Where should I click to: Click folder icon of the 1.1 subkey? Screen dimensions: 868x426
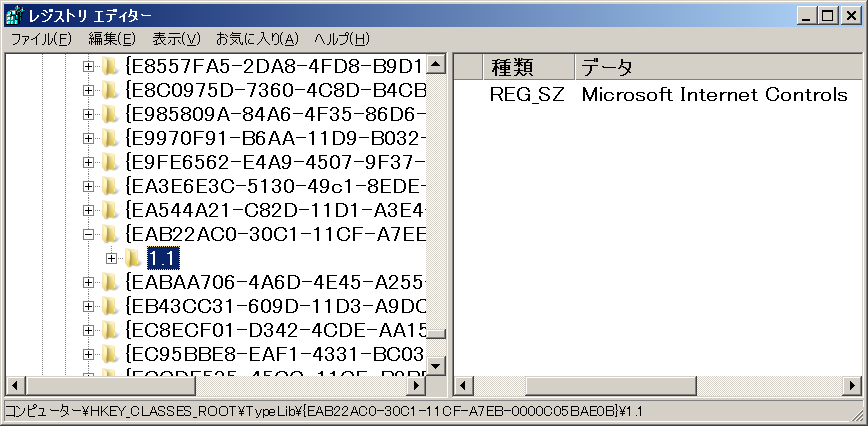[133, 258]
